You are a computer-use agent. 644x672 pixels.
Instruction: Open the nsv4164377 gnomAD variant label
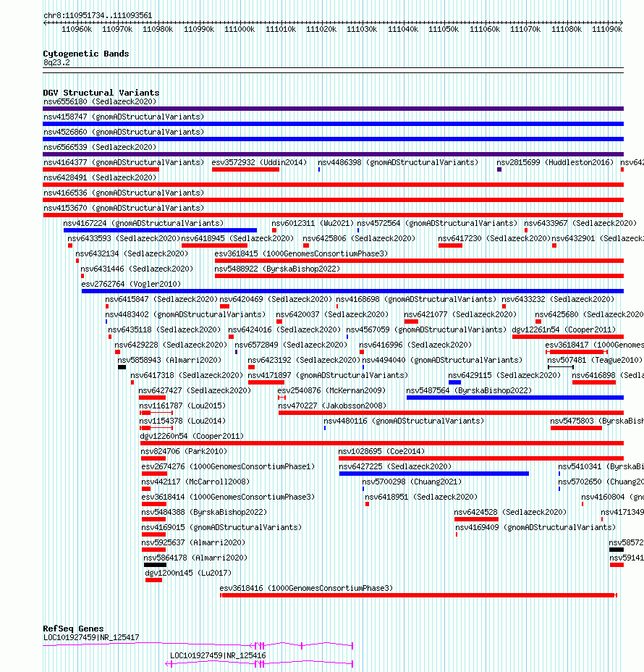(x=124, y=162)
